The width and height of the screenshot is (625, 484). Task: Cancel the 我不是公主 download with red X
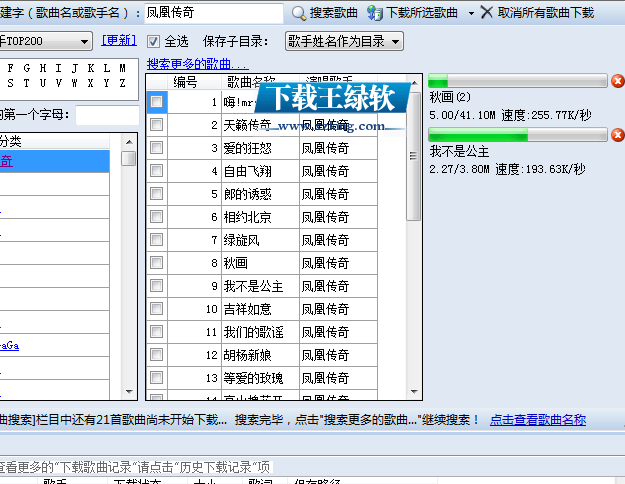pyautogui.click(x=617, y=135)
